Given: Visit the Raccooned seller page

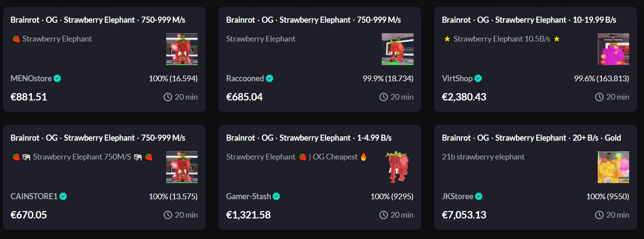Looking at the screenshot, I should [245, 79].
